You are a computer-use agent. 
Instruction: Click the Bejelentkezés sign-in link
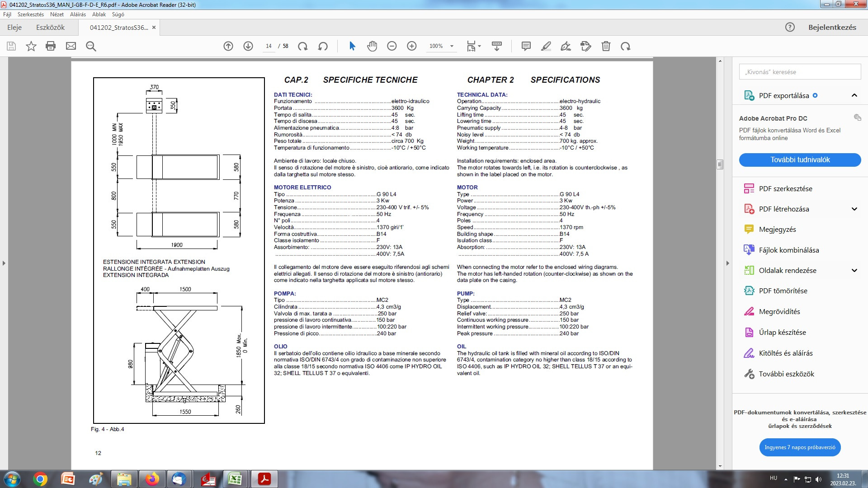[832, 27]
